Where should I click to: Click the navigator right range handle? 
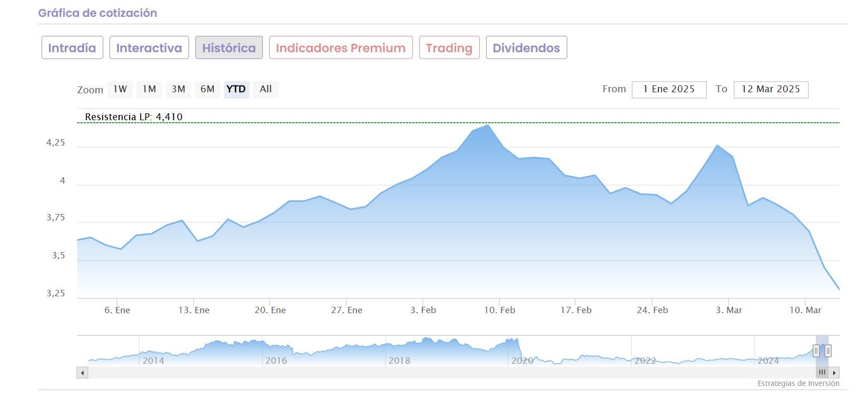pos(828,351)
